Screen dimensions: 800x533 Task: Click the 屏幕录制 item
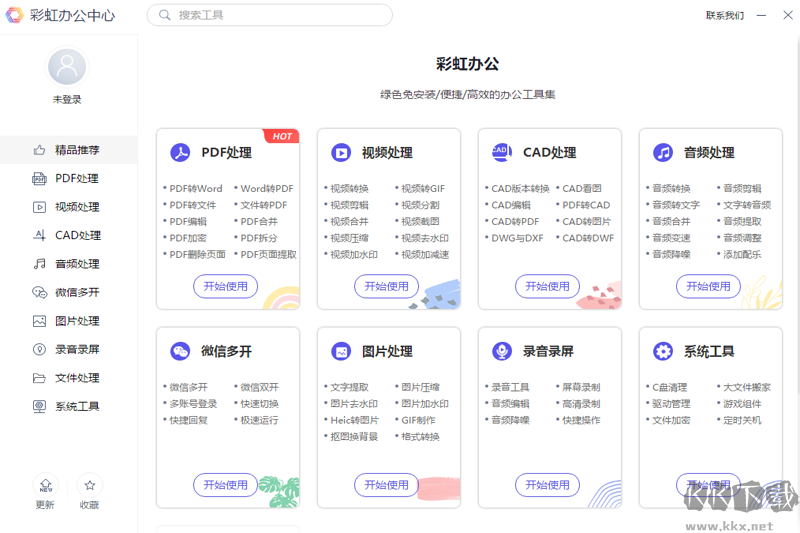click(x=581, y=388)
